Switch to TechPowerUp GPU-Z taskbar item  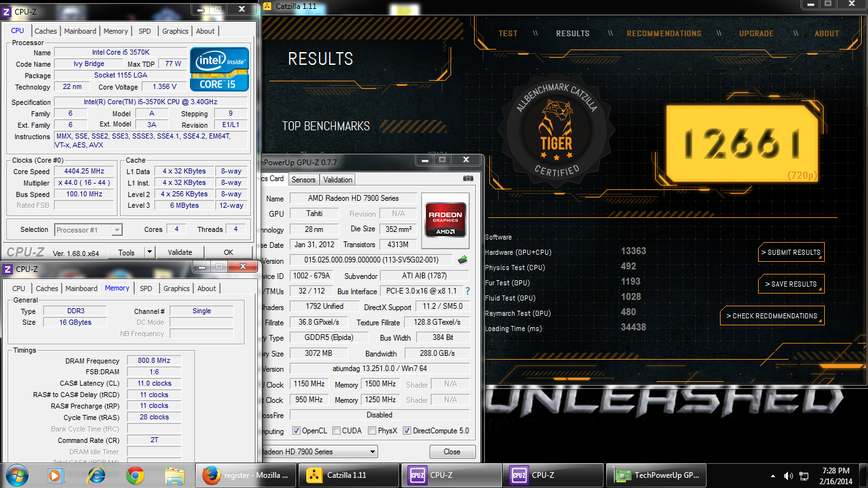click(656, 475)
